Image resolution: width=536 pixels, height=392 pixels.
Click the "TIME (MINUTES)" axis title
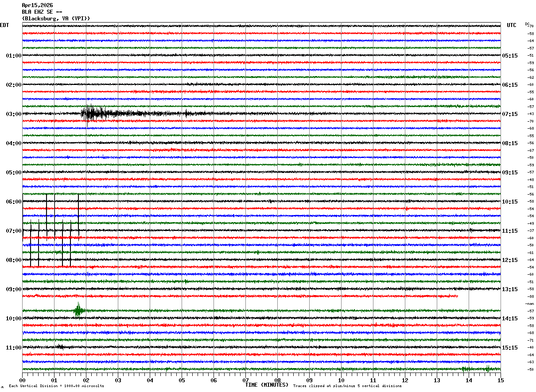click(x=267, y=385)
